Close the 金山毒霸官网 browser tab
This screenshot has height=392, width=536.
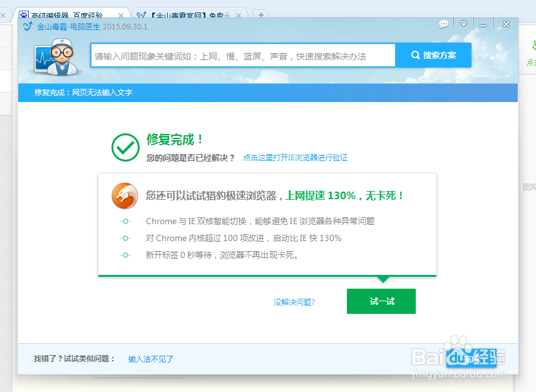click(x=239, y=16)
